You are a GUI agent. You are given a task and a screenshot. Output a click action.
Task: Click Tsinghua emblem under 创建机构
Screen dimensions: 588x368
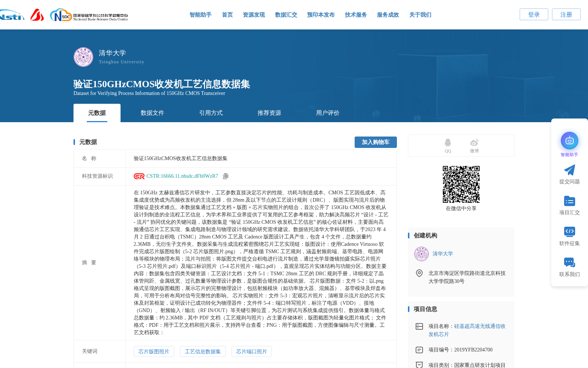[x=422, y=254]
